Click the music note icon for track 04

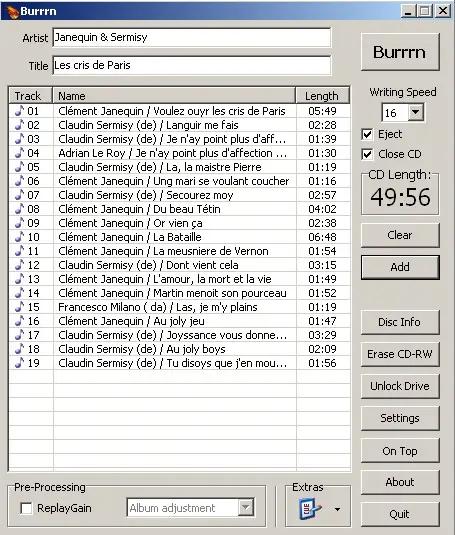(x=20, y=153)
